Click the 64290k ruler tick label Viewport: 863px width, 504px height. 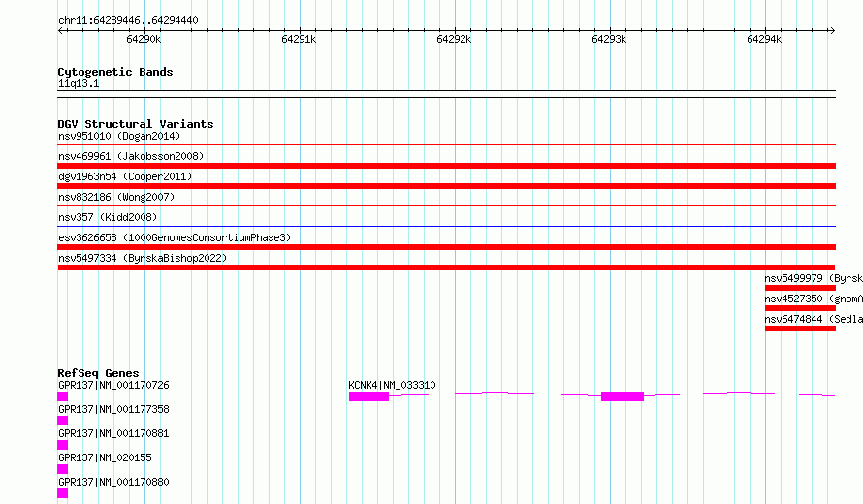pyautogui.click(x=144, y=39)
